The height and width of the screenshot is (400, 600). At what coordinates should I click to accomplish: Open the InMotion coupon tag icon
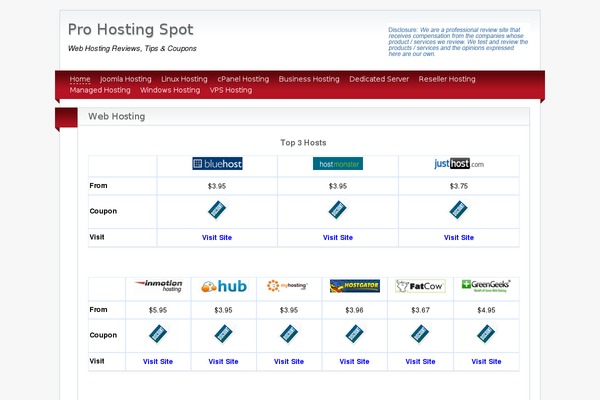[158, 334]
